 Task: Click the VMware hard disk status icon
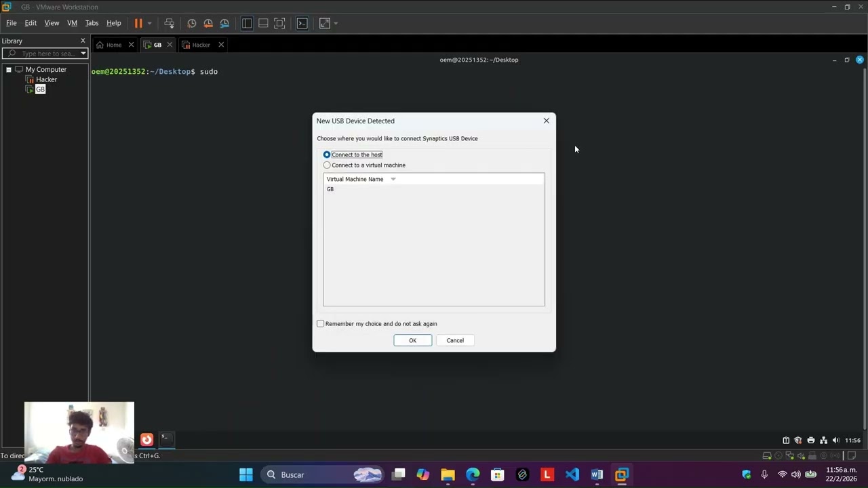pyautogui.click(x=767, y=455)
